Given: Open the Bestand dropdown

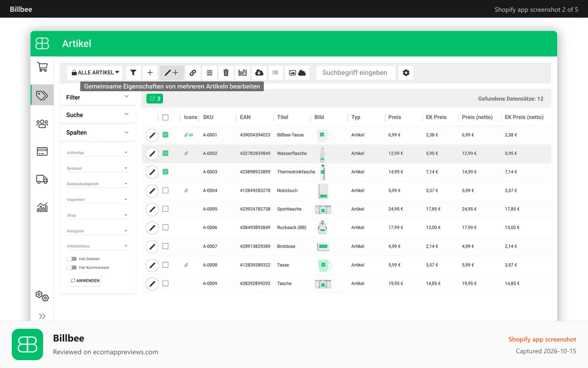Looking at the screenshot, I should (x=97, y=168).
